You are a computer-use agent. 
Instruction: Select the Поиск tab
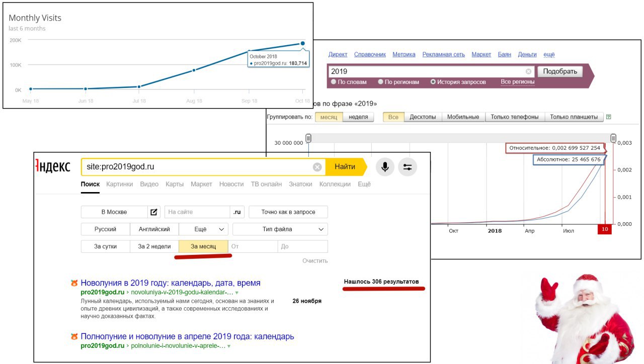point(90,184)
